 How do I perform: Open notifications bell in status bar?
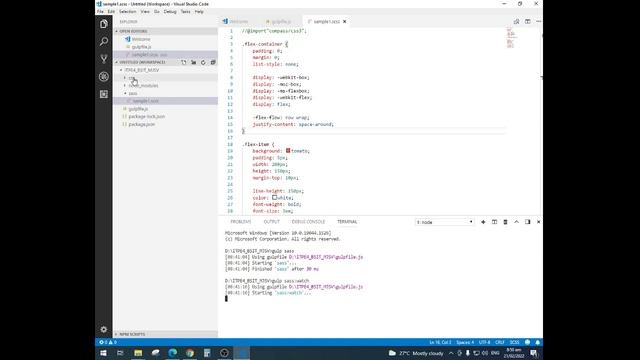[x=538, y=342]
